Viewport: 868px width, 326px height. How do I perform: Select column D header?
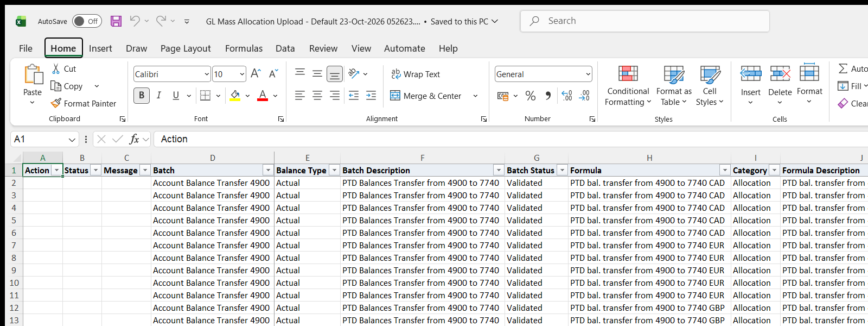(x=213, y=158)
